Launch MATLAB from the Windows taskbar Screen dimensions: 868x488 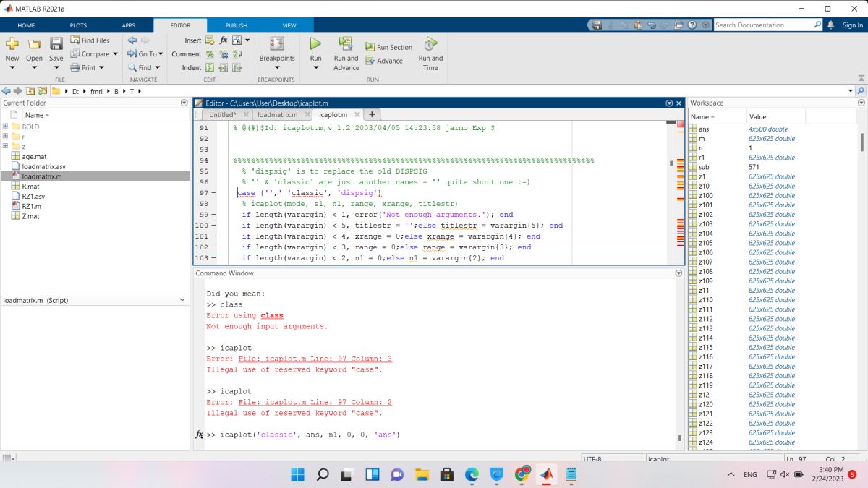coord(546,474)
